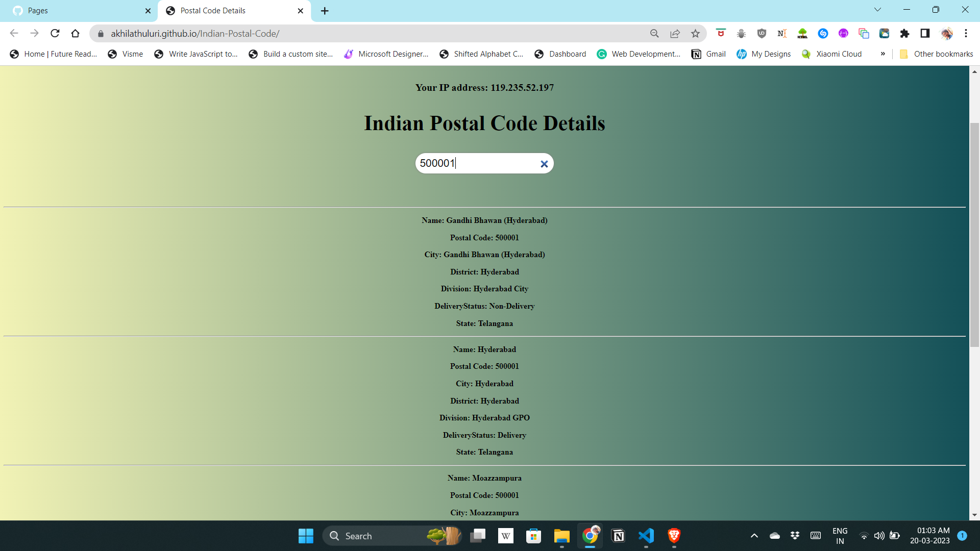Click the ENG IN language indicator
Screen dimensions: 980x551
point(840,536)
